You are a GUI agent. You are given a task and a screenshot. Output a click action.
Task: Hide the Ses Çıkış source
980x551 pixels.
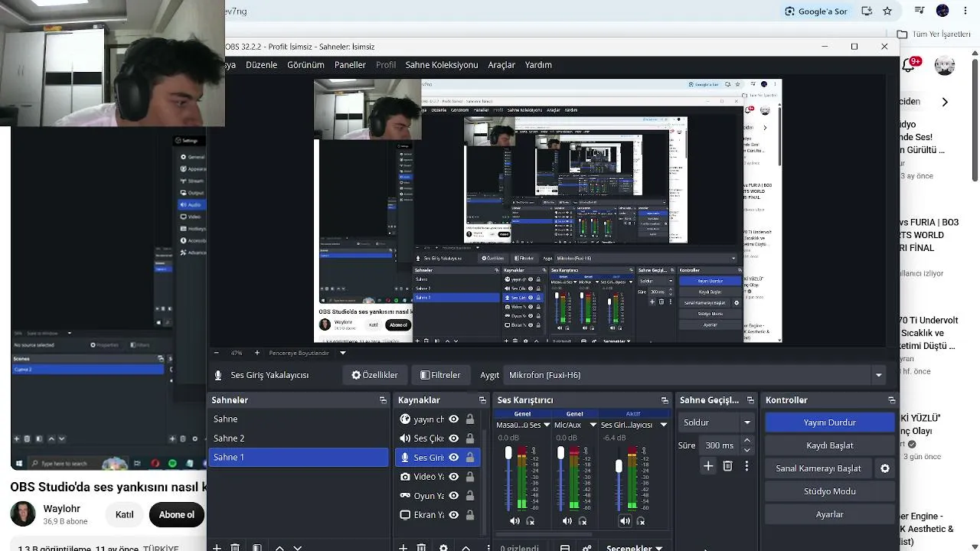453,439
